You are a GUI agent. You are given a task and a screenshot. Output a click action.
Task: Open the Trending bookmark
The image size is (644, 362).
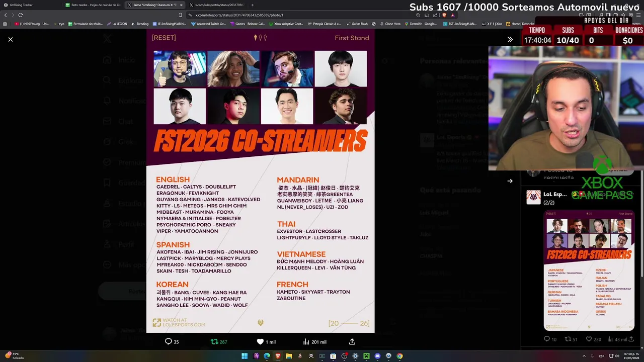tap(140, 24)
